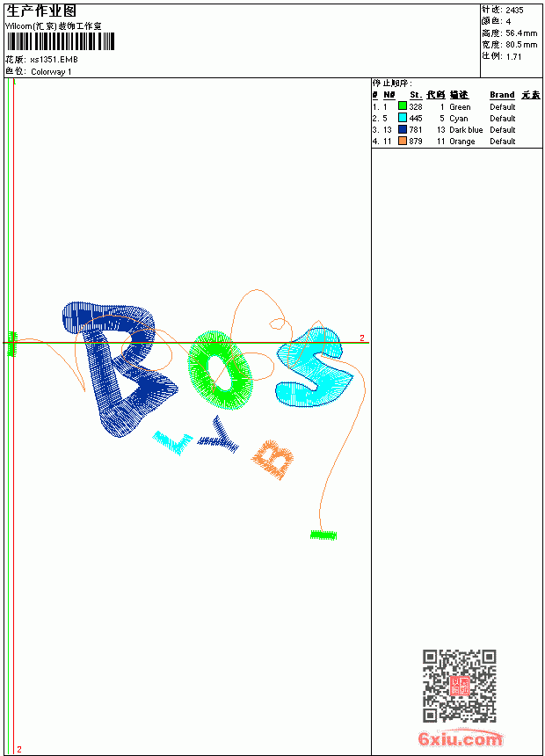Select the large green letter O
This screenshot has width=545, height=756.
click(221, 370)
